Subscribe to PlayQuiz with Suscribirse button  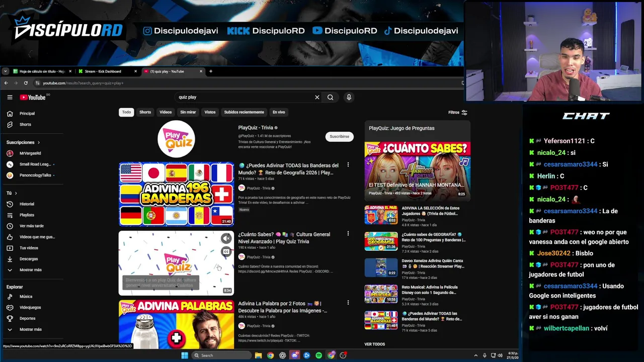(339, 136)
